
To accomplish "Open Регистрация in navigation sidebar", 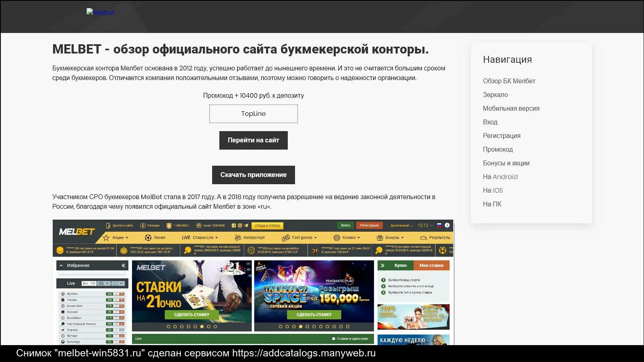I will coord(502,136).
